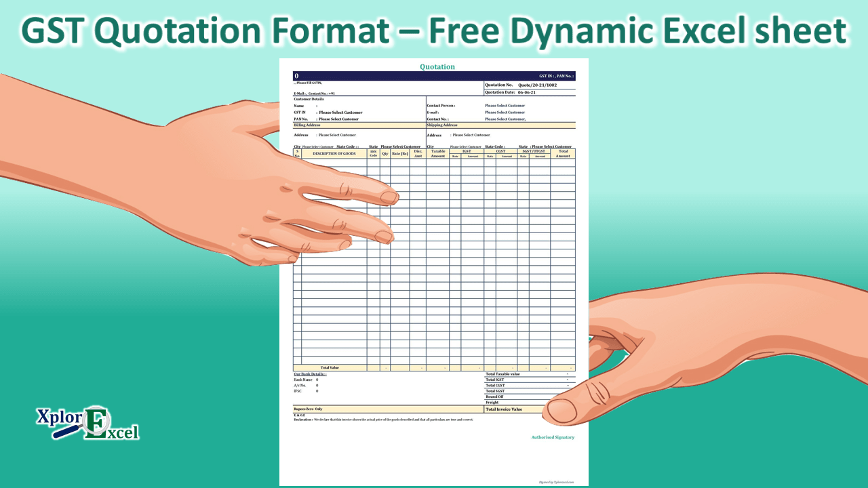The image size is (868, 488).
Task: Click the 'Total Amount' column header
Action: pyautogui.click(x=563, y=154)
